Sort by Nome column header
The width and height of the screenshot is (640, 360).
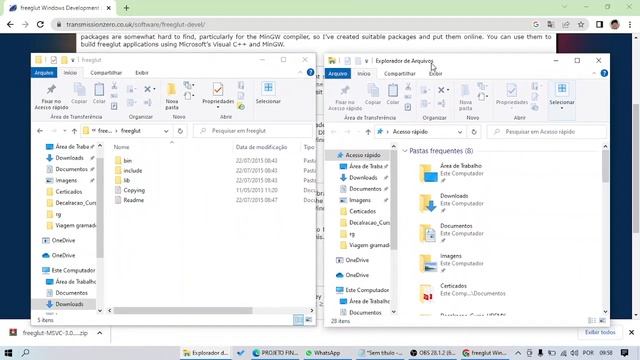[x=121, y=147]
